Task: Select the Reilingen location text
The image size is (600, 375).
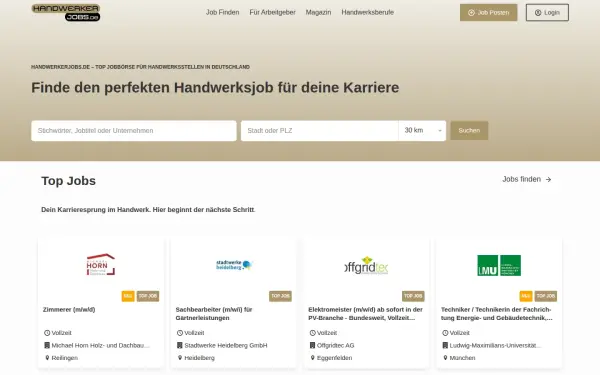Action: (x=65, y=358)
